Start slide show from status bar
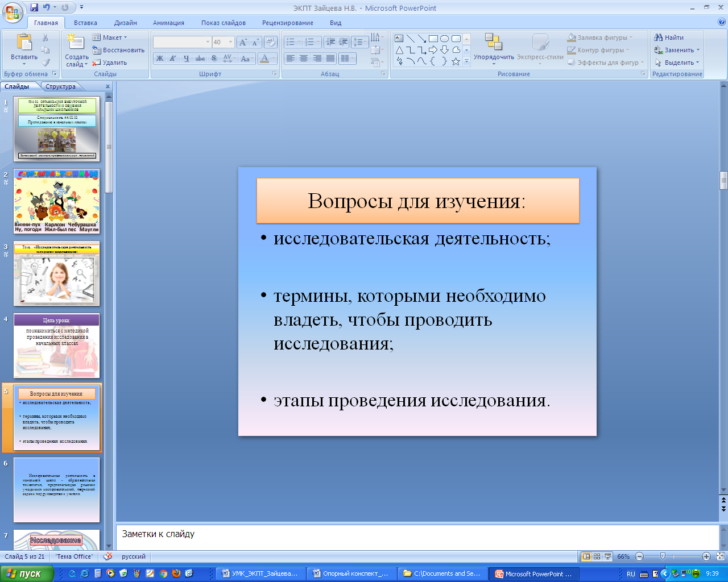 click(x=607, y=556)
